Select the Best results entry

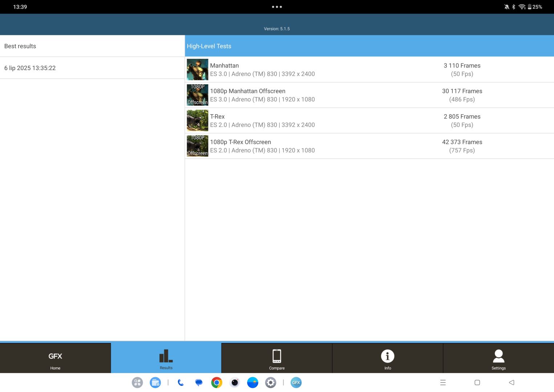(x=92, y=46)
